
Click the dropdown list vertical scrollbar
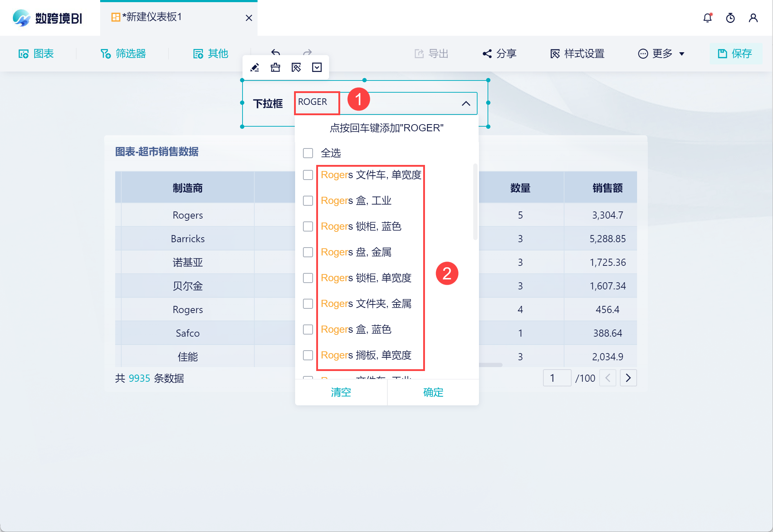click(x=475, y=202)
